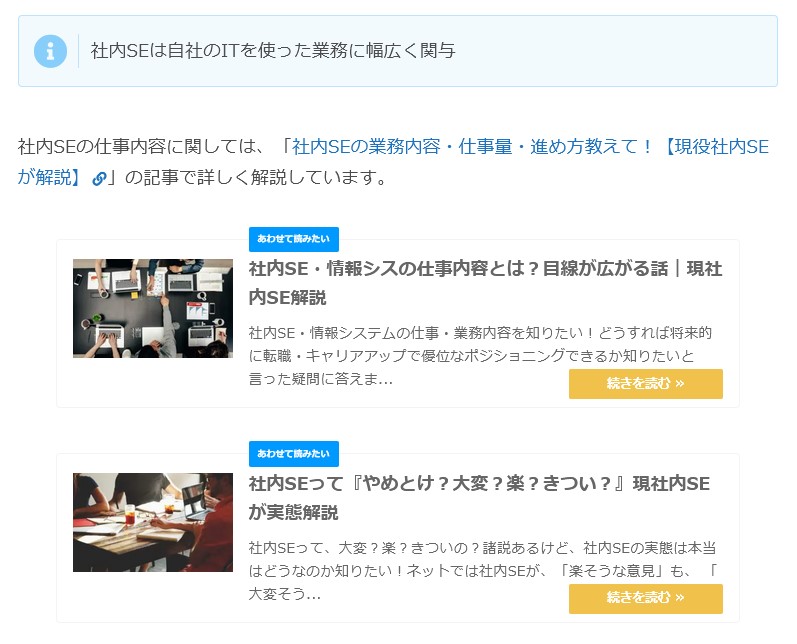Click the vertical divider beside the info icon

pos(78,50)
